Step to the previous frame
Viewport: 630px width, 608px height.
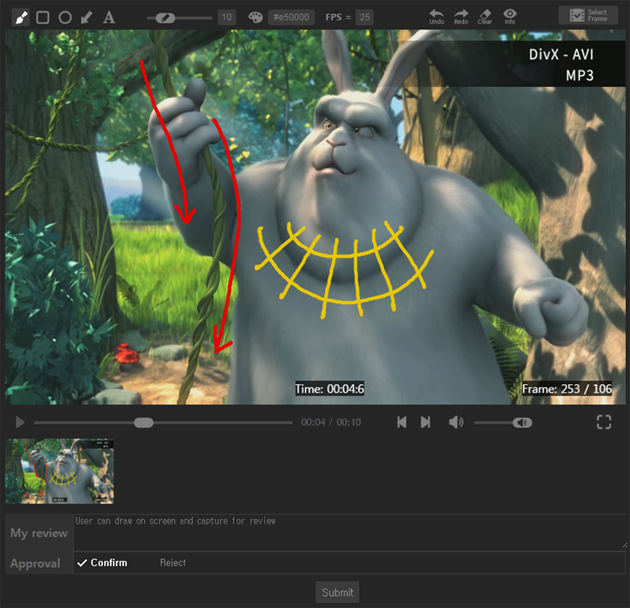pos(402,423)
